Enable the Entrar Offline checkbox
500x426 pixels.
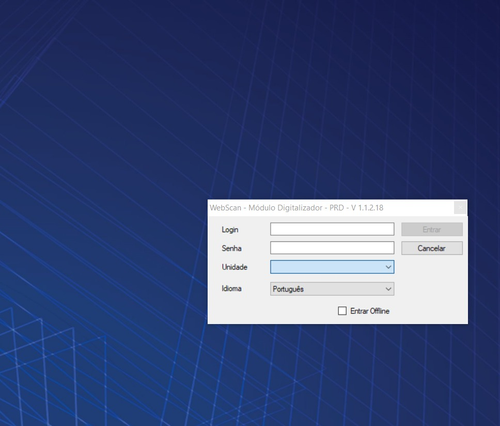[342, 311]
